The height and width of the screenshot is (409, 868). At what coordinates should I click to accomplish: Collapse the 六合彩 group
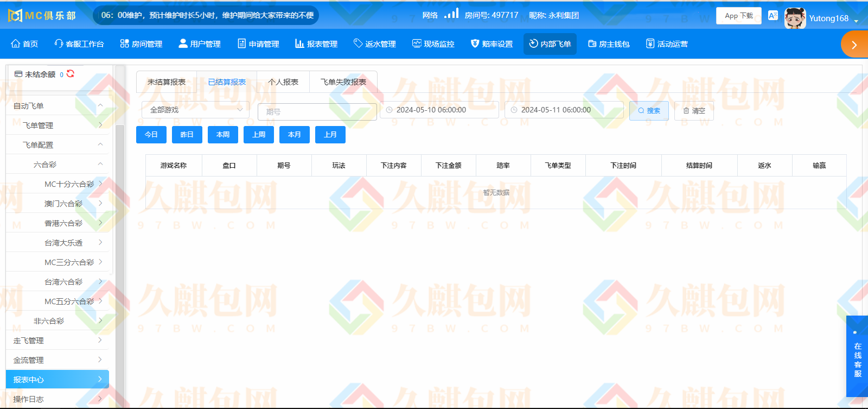point(58,164)
